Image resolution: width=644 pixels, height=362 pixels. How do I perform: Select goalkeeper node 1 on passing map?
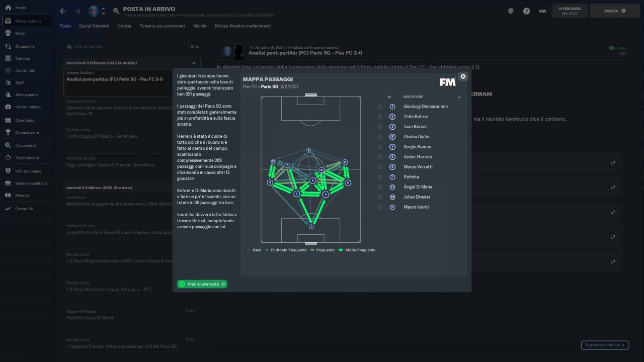coord(311,227)
